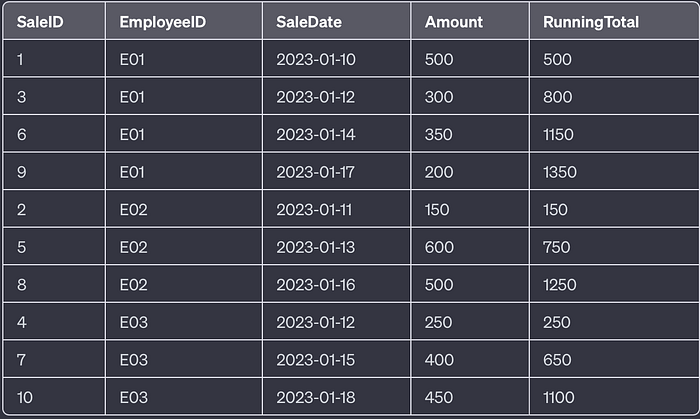Select the EmployeeID column header
Viewport: 700px width, 419px height.
tap(184, 21)
